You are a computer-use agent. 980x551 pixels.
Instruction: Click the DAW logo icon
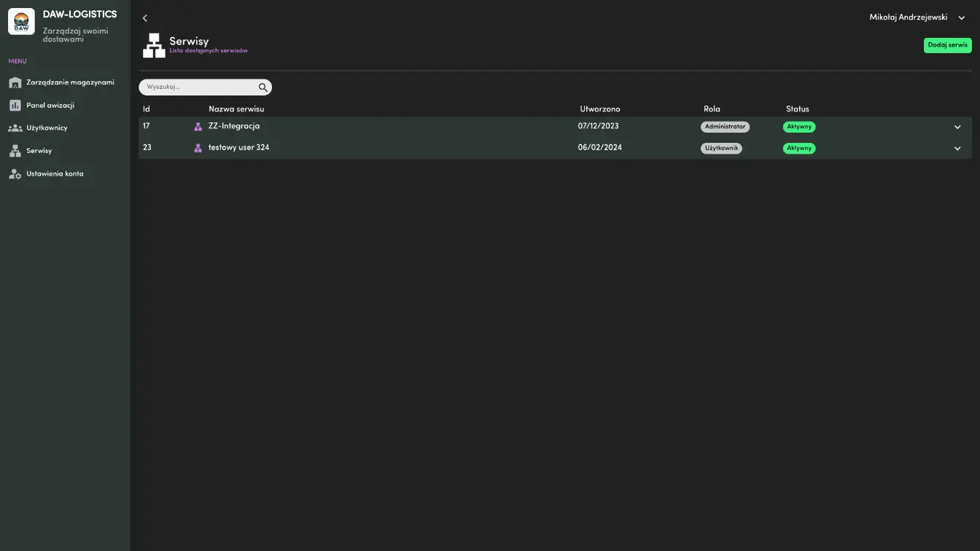coord(21,22)
